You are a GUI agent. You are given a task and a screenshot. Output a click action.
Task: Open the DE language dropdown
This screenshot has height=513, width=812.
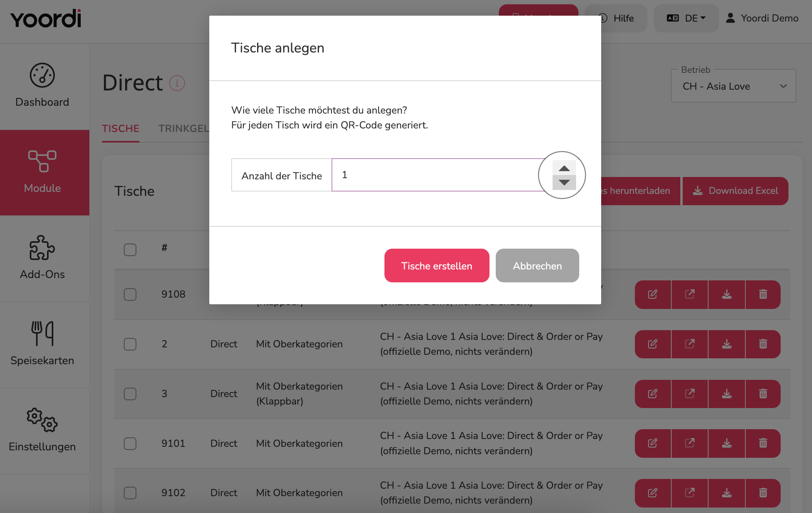click(x=686, y=18)
